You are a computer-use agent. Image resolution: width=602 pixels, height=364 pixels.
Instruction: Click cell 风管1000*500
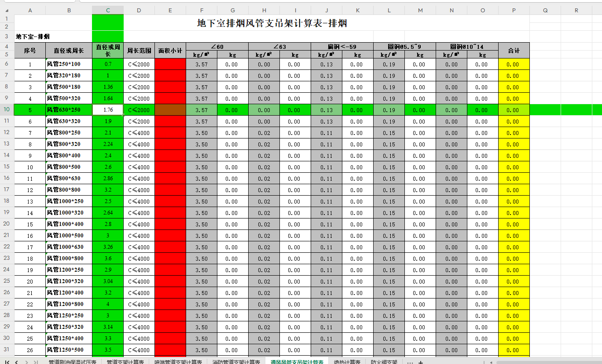pyautogui.click(x=69, y=236)
